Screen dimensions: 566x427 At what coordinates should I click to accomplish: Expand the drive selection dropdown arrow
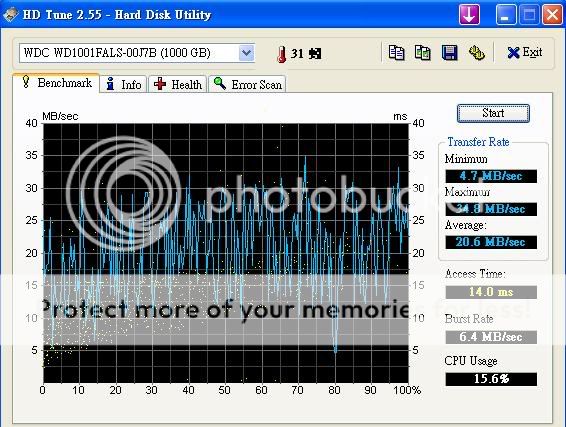click(x=247, y=53)
